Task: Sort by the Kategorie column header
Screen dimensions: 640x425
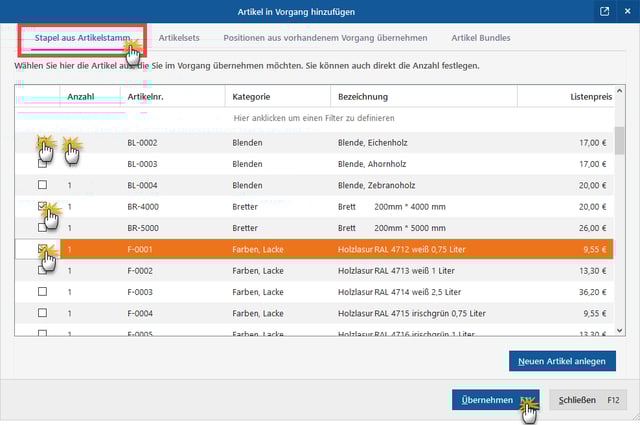Action: (276, 96)
